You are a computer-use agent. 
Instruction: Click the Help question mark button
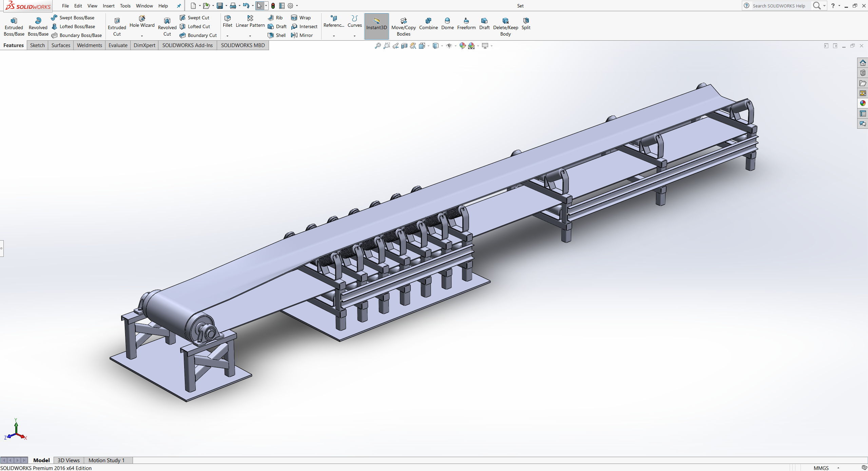coord(834,5)
